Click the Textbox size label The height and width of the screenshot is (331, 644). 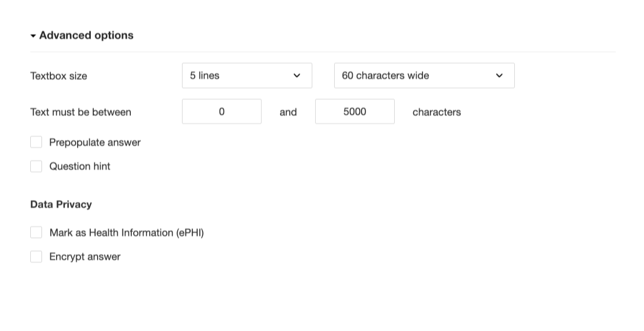[x=59, y=76]
